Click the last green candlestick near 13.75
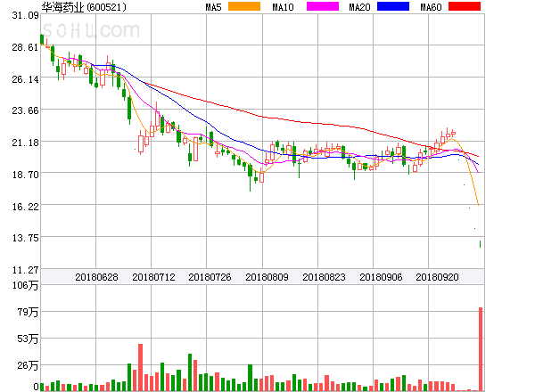 480,244
